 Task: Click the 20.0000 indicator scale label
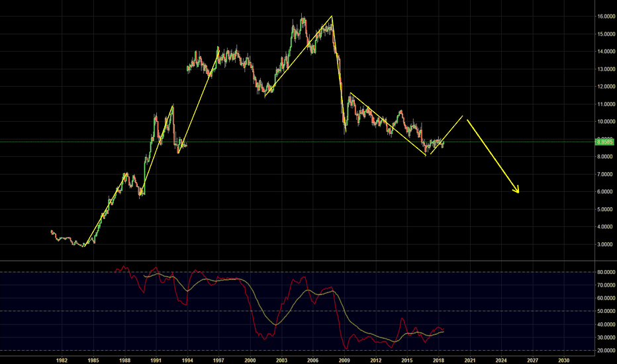coord(606,351)
